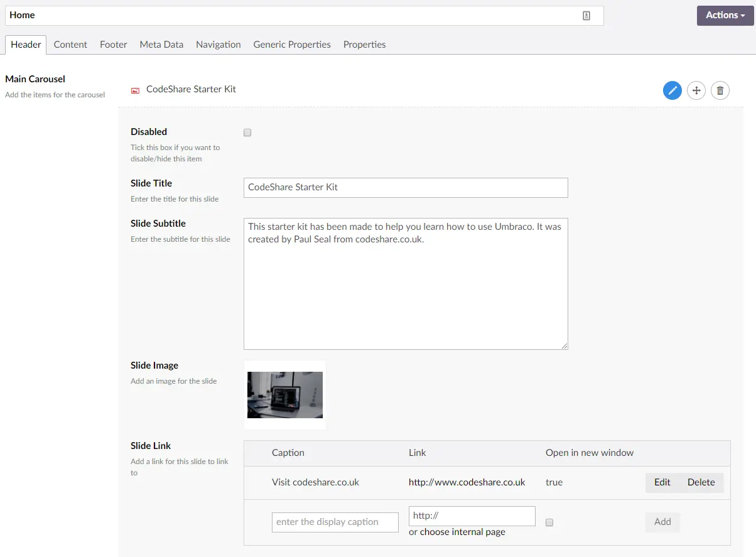This screenshot has height=557, width=756.
Task: Edit the Visit codeshare.co.uk link
Action: [662, 482]
